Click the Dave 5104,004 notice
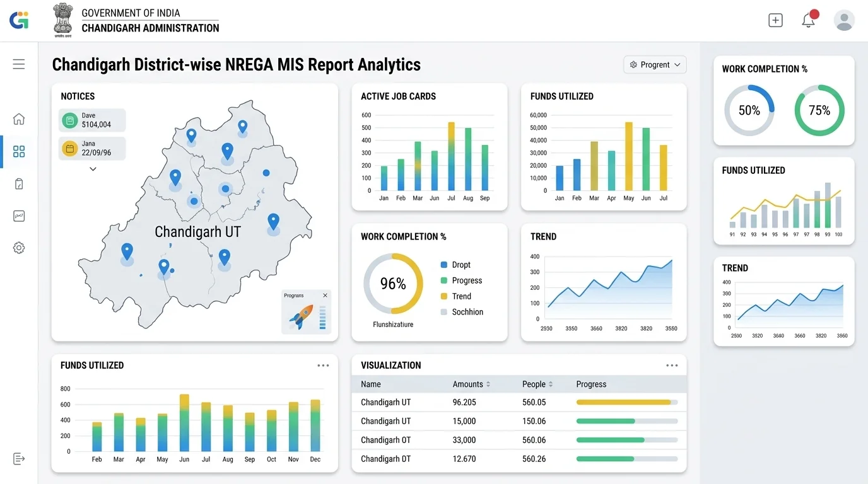This screenshot has width=868, height=484. click(x=92, y=120)
